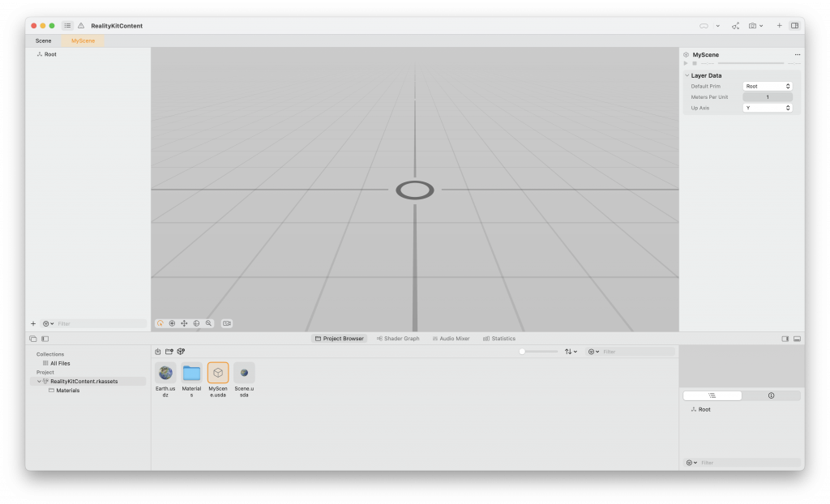The height and width of the screenshot is (504, 830).
Task: Click the preview panel Filter field
Action: pyautogui.click(x=750, y=463)
